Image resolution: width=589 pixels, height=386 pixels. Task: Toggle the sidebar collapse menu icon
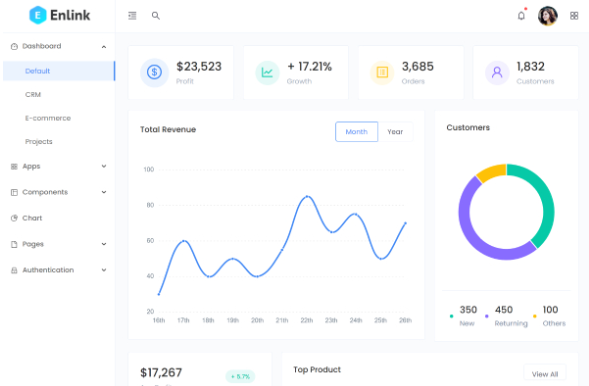(x=132, y=16)
